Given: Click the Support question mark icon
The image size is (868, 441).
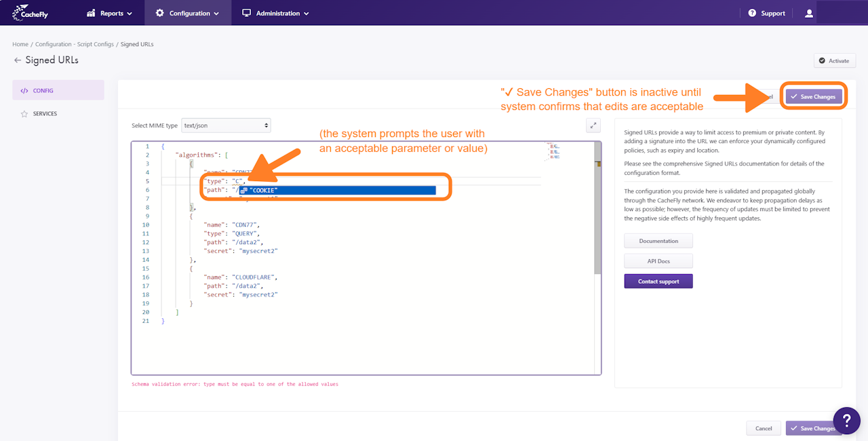Looking at the screenshot, I should [752, 13].
